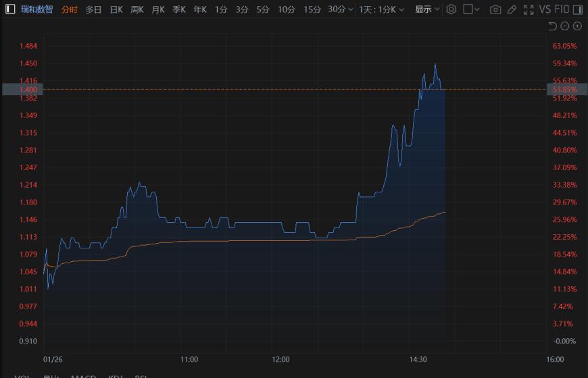Switch to 多日 multi-day view

pos(93,9)
